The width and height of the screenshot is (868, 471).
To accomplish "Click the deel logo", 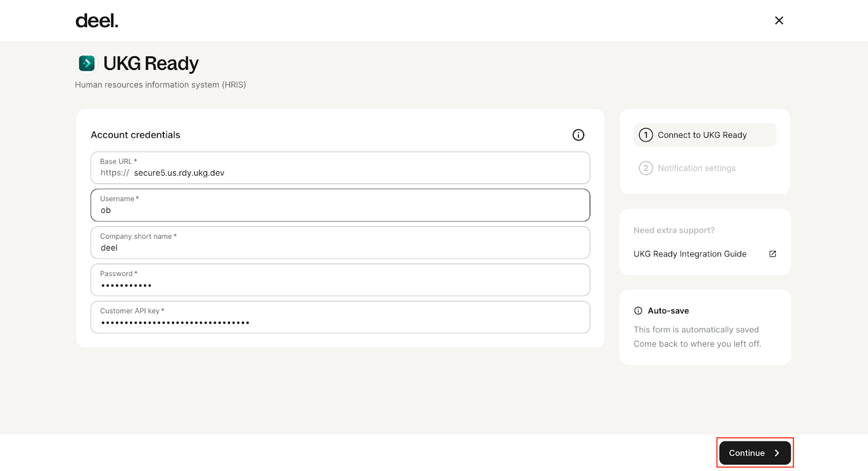I will point(97,21).
